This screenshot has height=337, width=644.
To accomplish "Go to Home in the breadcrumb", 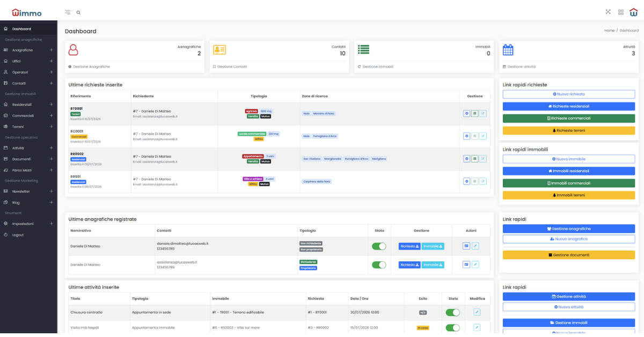I will [609, 31].
